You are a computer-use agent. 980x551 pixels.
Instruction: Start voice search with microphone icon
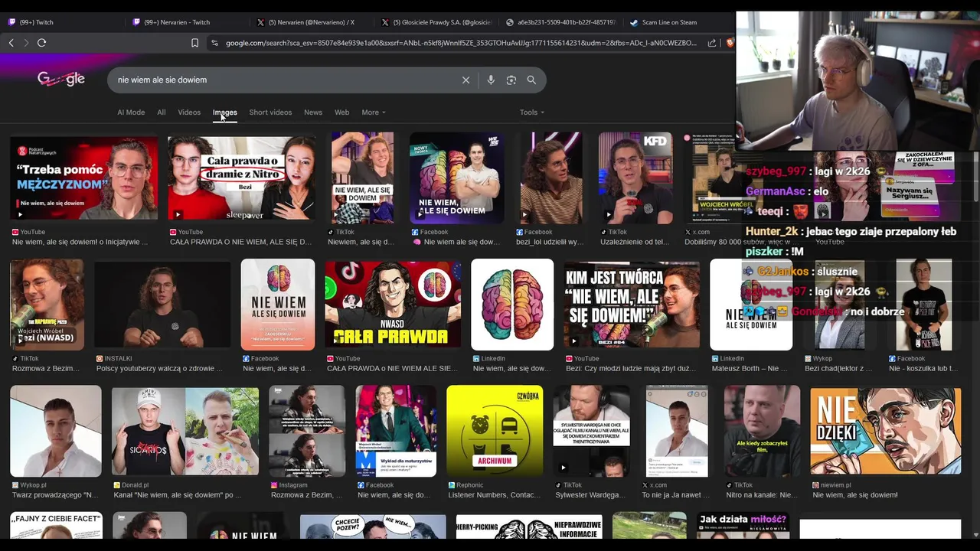coord(491,80)
